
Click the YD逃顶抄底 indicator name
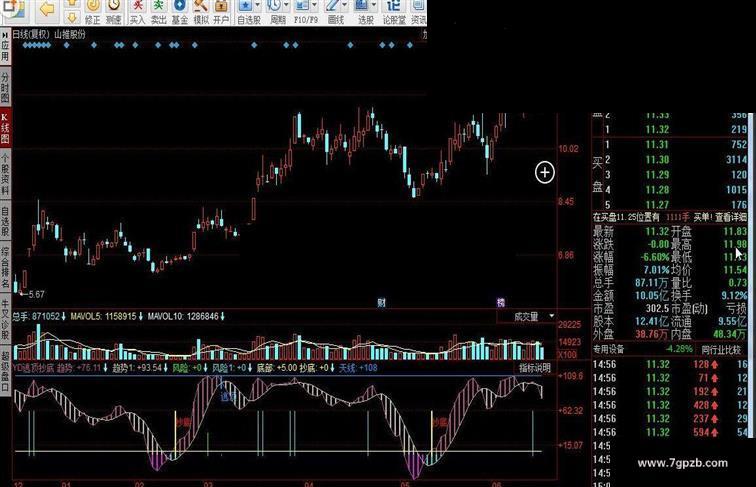click(33, 368)
